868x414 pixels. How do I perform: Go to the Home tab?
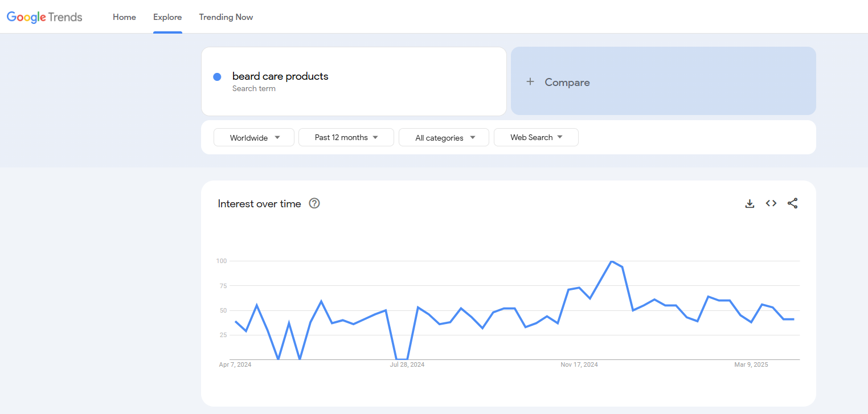click(124, 17)
